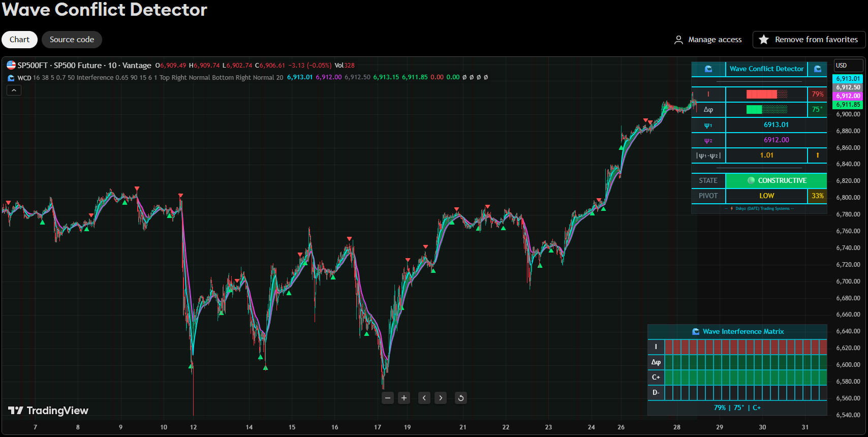The width and height of the screenshot is (868, 437).
Task: Click the 6,800.00 price axis label
Action: click(848, 198)
